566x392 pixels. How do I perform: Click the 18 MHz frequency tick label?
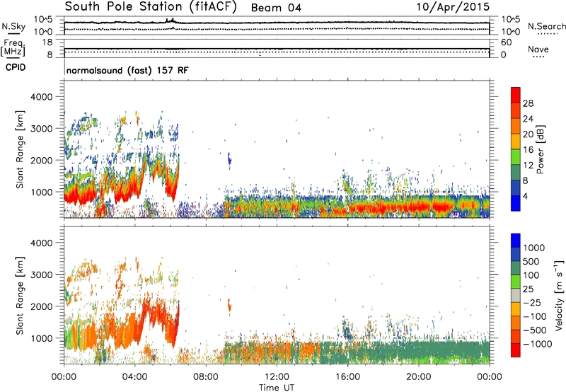point(47,42)
